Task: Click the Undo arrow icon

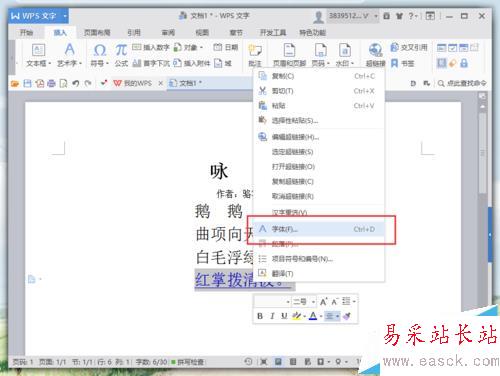Action: (x=76, y=83)
